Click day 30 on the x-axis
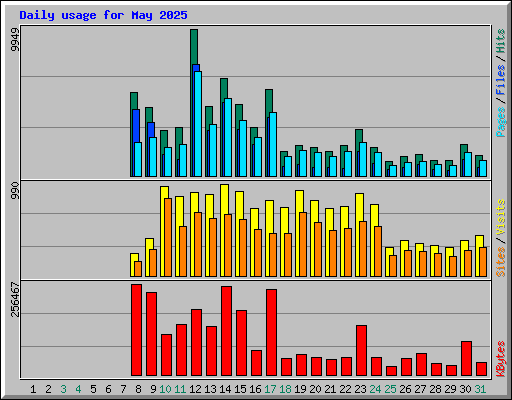 coord(465,389)
